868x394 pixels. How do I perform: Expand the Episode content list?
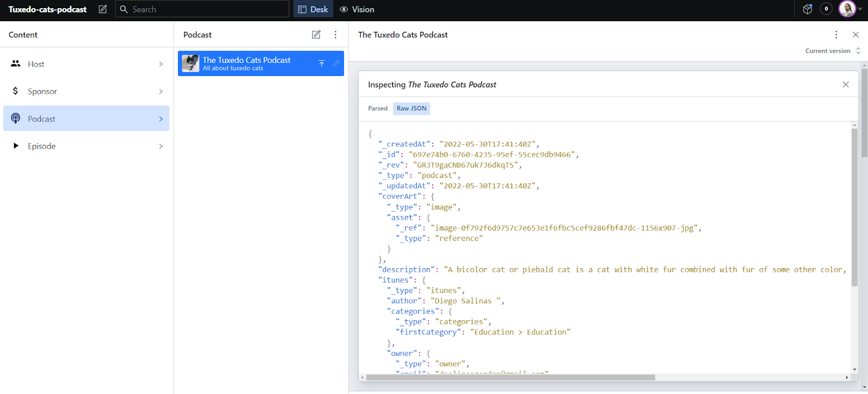coord(86,146)
